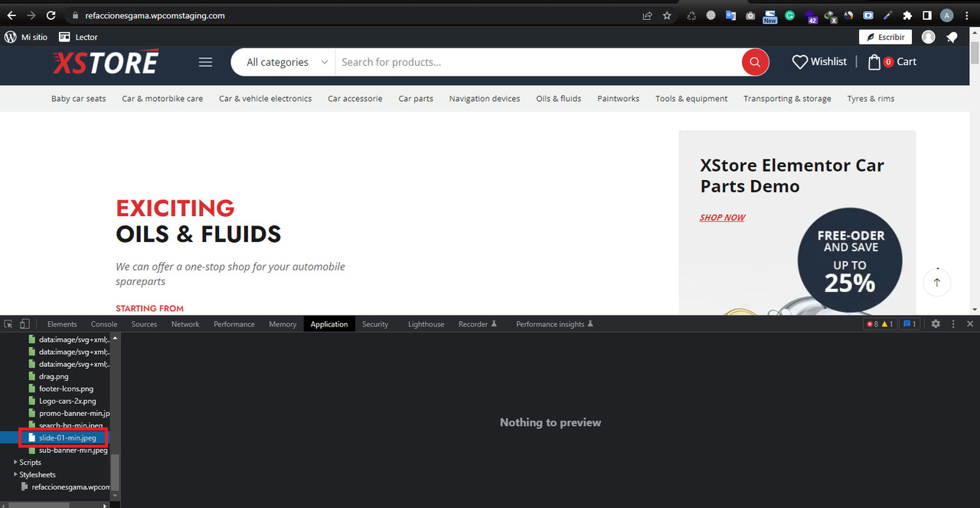Open the hamburger menu next to logo
980x508 pixels.
click(x=205, y=62)
